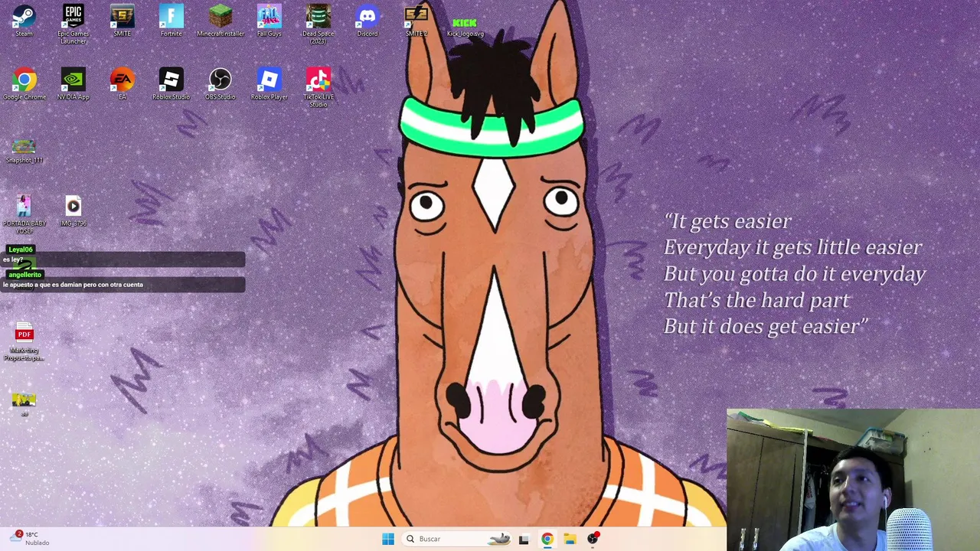Select the MinecraftInstaller icon

(220, 21)
